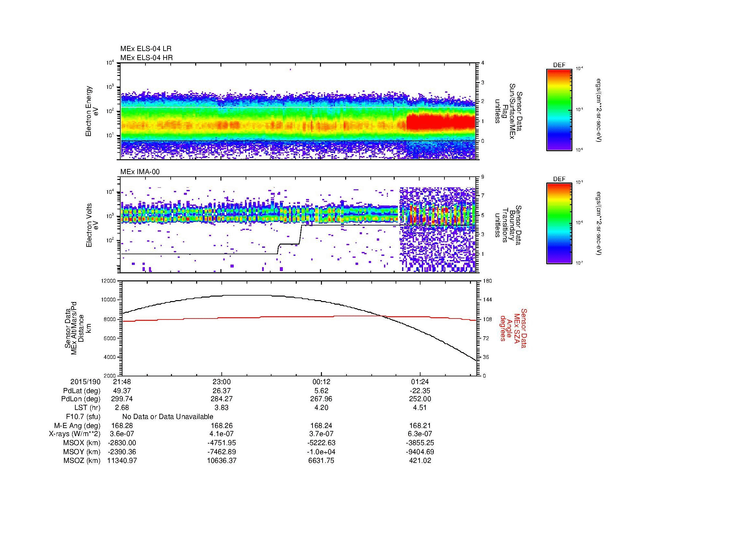Click the 'MSOX (km)' row label
The width and height of the screenshot is (756, 534).
(x=82, y=443)
